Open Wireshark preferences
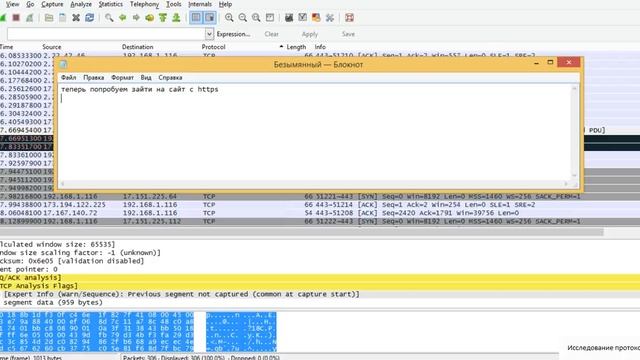 [x=330, y=18]
